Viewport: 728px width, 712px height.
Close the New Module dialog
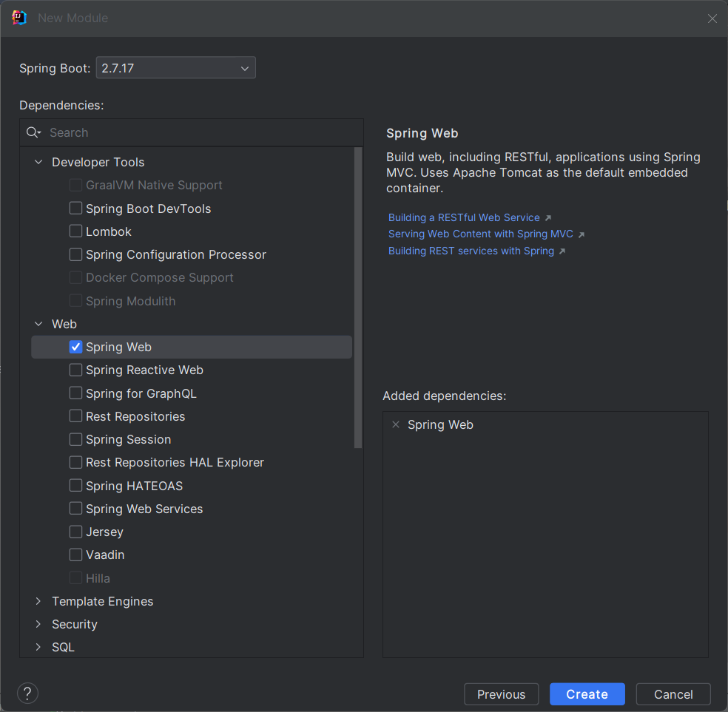coord(712,18)
